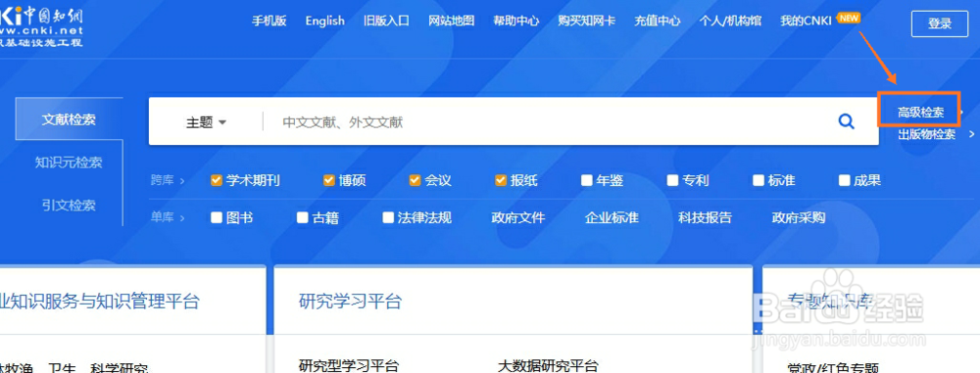Viewport: 980px width, 373px height.
Task: Open 党政/红色专题 link
Action: [x=834, y=367]
